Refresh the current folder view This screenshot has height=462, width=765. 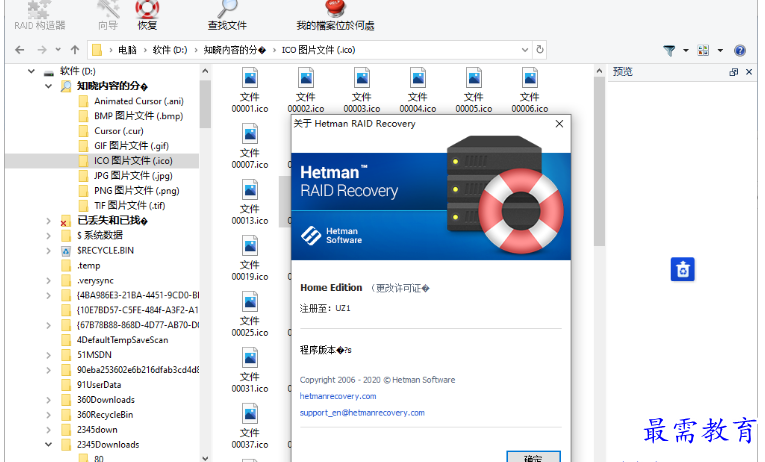(x=540, y=50)
